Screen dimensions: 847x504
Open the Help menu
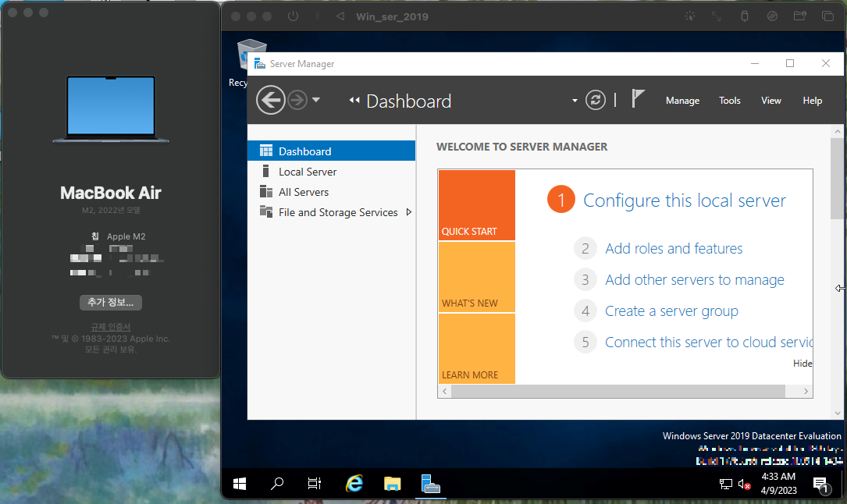point(812,101)
